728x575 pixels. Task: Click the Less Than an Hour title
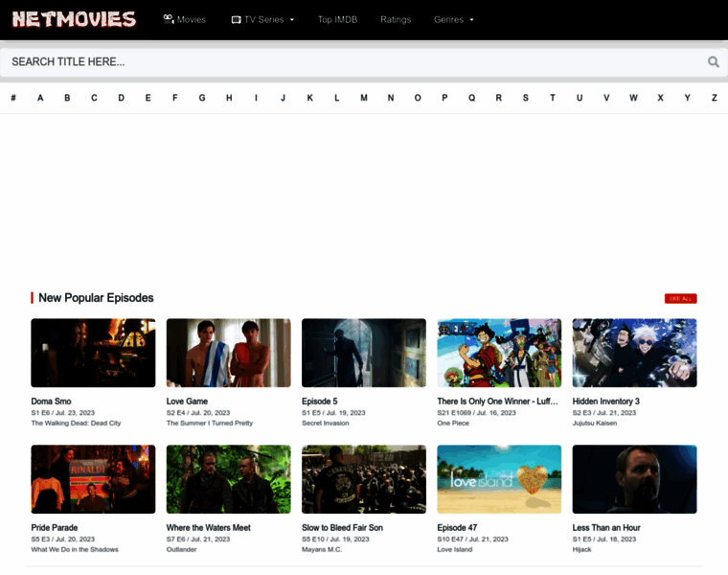coord(606,528)
